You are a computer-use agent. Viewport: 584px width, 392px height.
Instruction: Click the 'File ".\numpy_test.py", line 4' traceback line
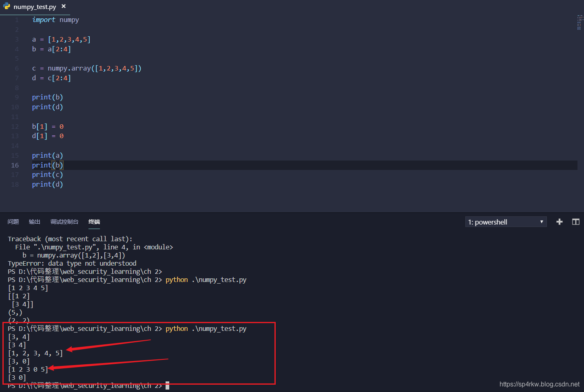pos(94,247)
